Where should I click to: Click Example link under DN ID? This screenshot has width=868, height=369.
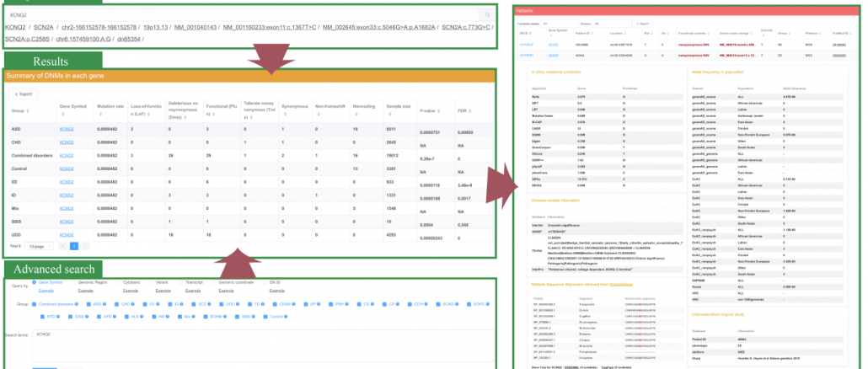click(276, 290)
